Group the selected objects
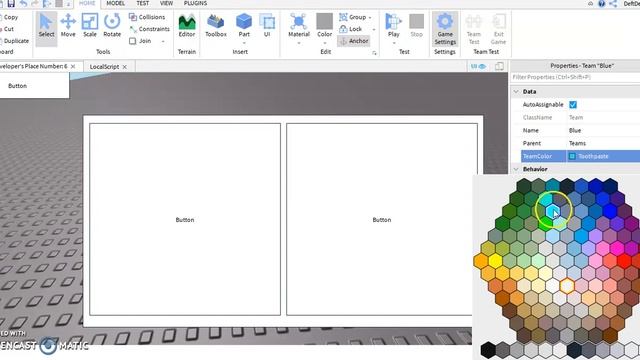This screenshot has height=360, width=640. click(x=353, y=17)
